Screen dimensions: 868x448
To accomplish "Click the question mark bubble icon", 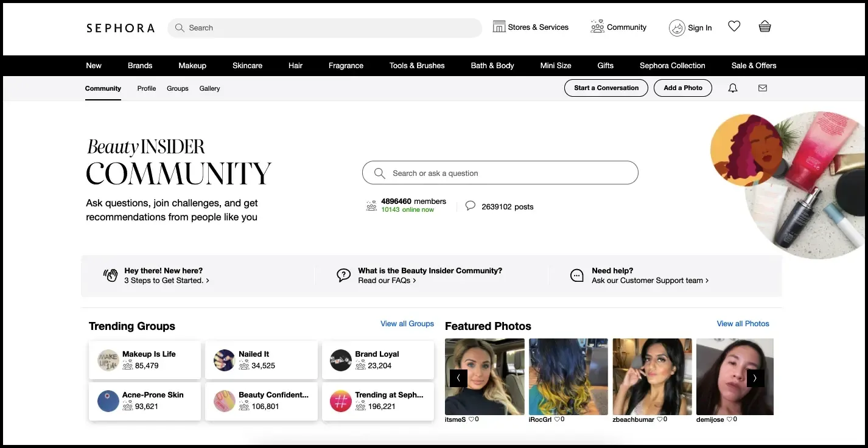I will [344, 275].
